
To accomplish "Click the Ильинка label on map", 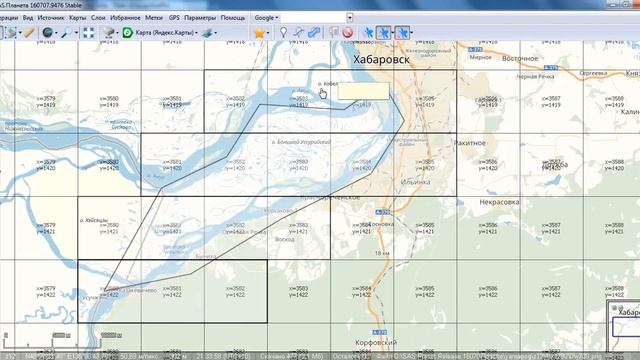I will pos(416,182).
